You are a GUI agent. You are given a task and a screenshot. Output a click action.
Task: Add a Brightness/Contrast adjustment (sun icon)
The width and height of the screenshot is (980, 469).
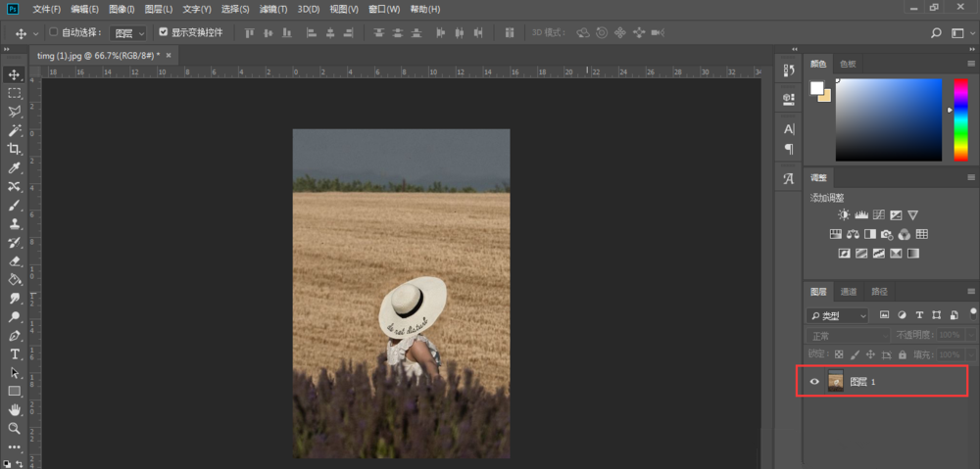845,214
